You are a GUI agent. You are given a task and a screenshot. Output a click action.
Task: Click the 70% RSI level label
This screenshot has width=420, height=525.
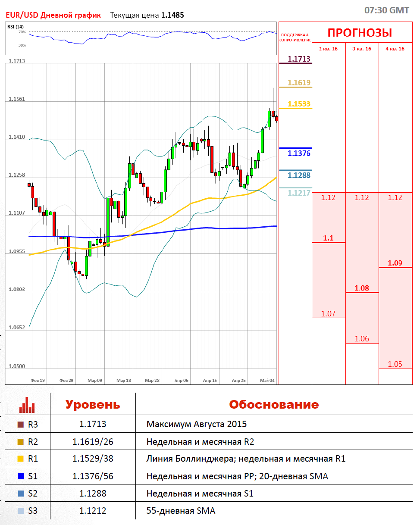pyautogui.click(x=22, y=32)
